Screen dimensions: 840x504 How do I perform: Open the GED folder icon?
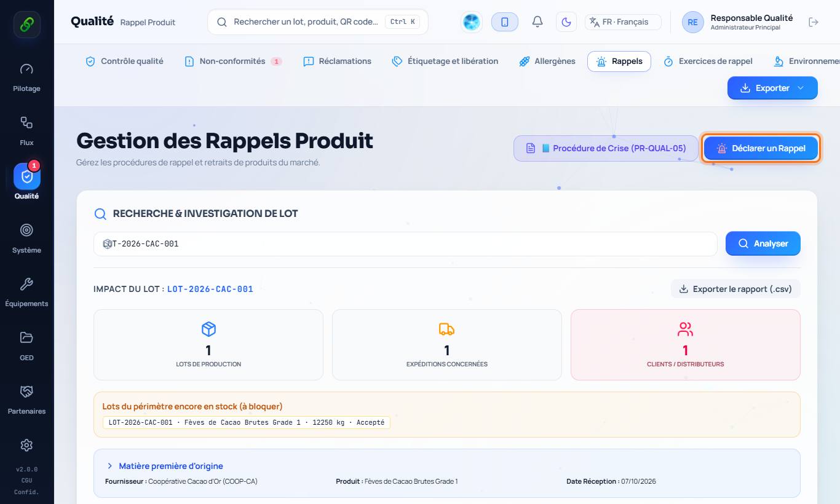pos(26,337)
